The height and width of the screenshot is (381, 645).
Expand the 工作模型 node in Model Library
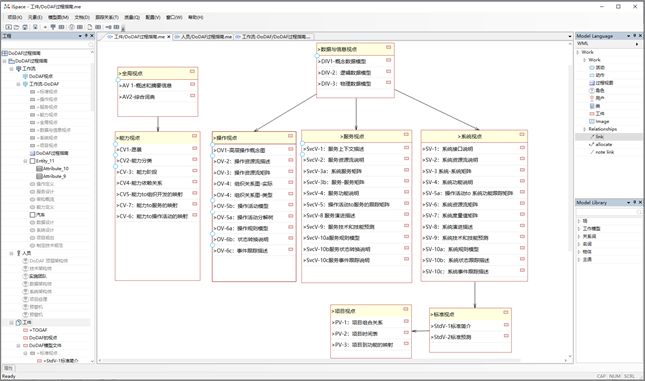[x=579, y=229]
